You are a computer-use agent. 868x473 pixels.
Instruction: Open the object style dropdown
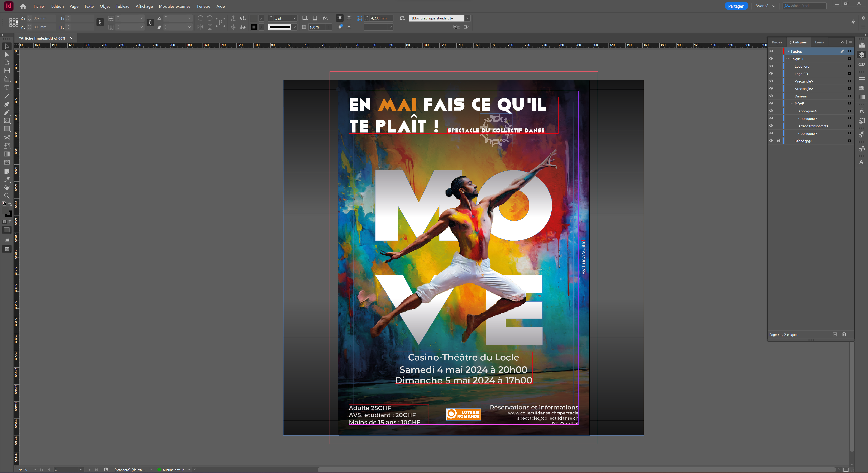pos(467,18)
